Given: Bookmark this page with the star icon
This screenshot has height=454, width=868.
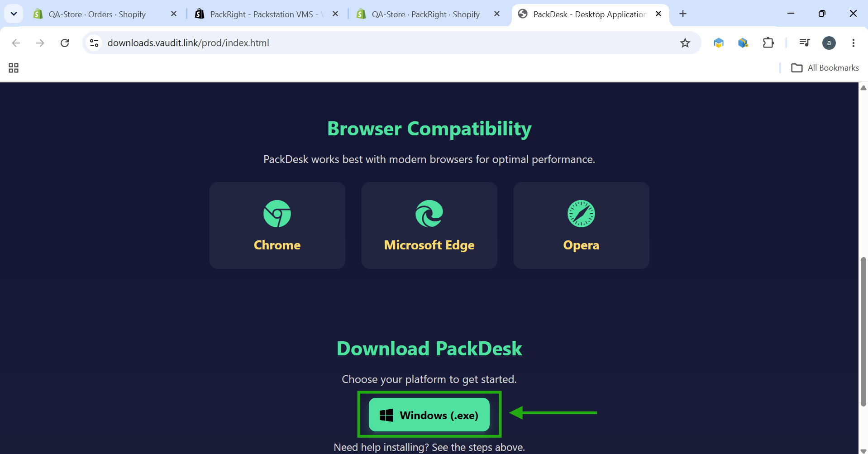Looking at the screenshot, I should coord(685,43).
